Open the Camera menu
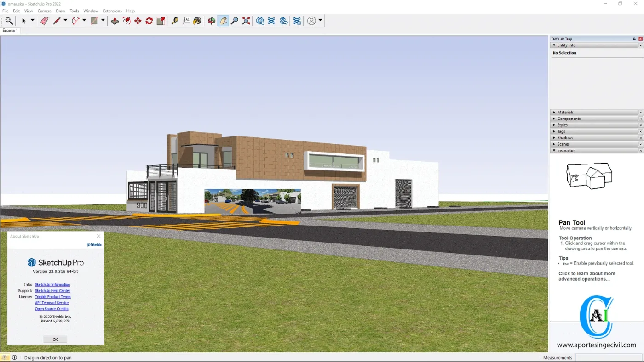Image resolution: width=644 pixels, height=362 pixels. 44,11
